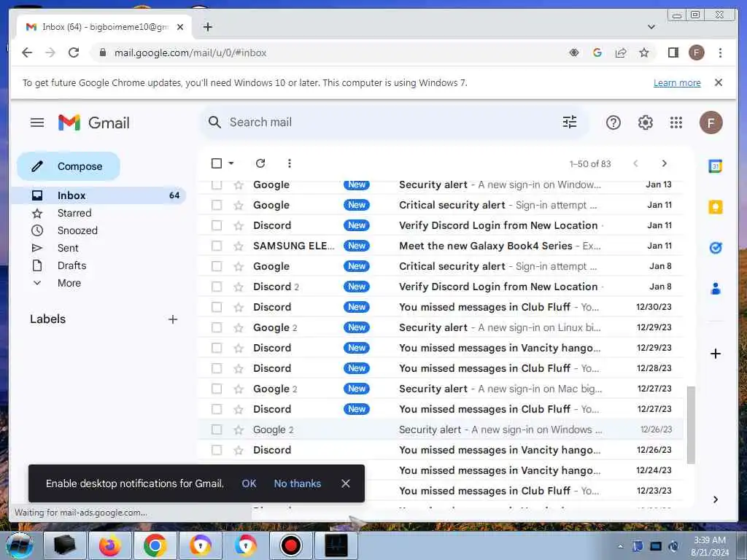Image resolution: width=747 pixels, height=560 pixels.
Task: Click the mail list vertical scrollbar
Action: point(690,425)
